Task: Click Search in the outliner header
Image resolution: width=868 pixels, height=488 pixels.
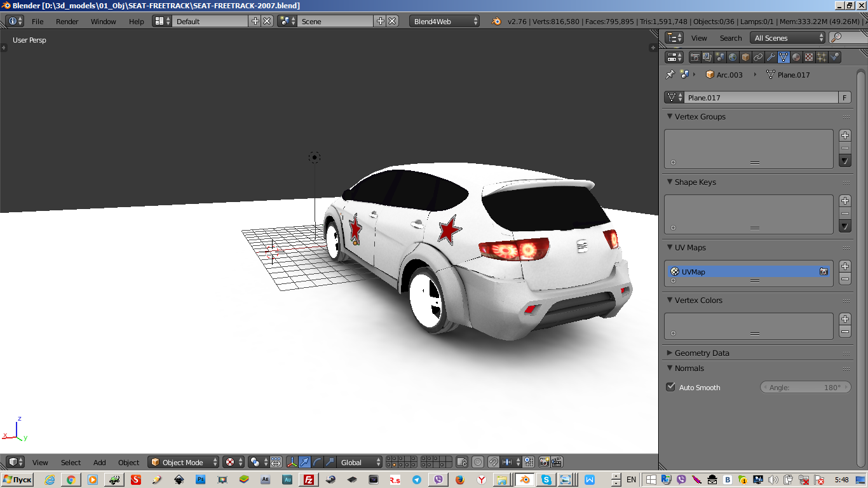Action: 730,38
